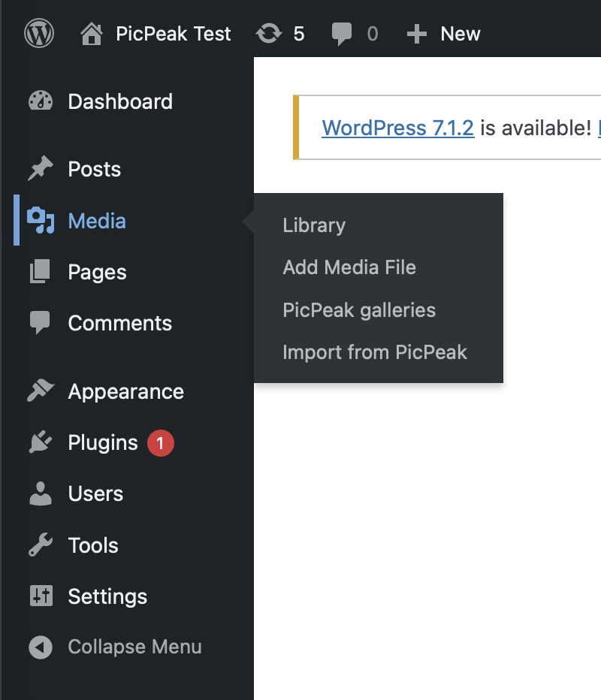Click the Settings sliders icon
This screenshot has width=601, height=700.
coord(41,596)
